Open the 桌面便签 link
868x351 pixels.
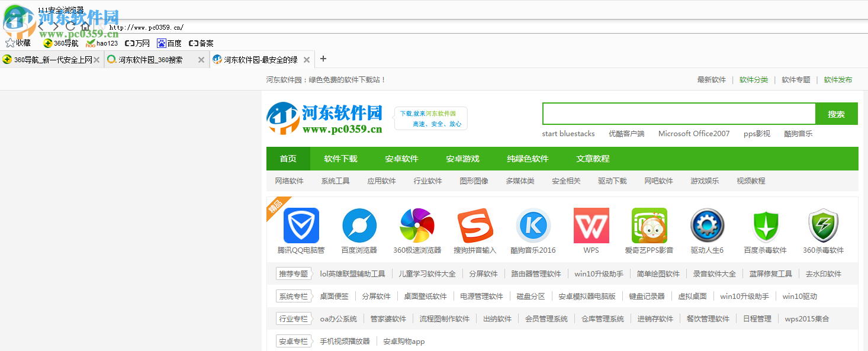(335, 297)
